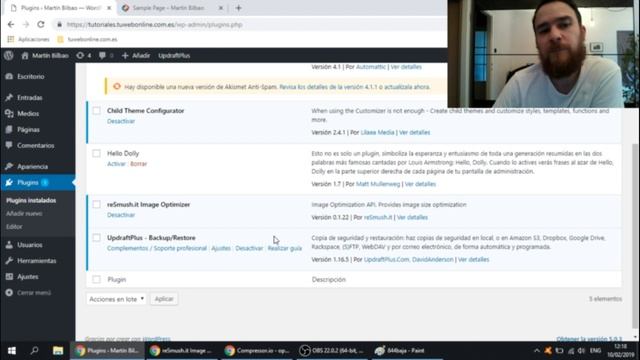Open the Acciones en lote dropdown
Image resolution: width=640 pixels, height=360 pixels.
coord(116,299)
